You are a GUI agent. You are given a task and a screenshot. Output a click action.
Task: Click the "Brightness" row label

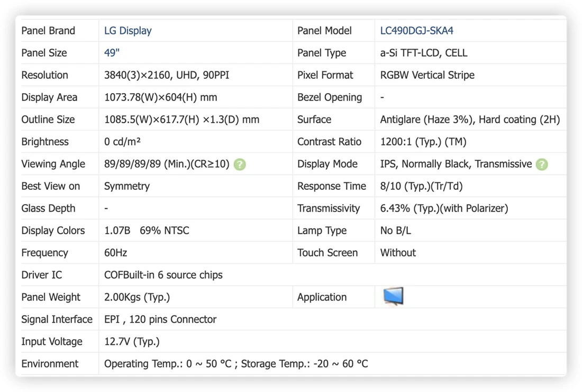(45, 142)
